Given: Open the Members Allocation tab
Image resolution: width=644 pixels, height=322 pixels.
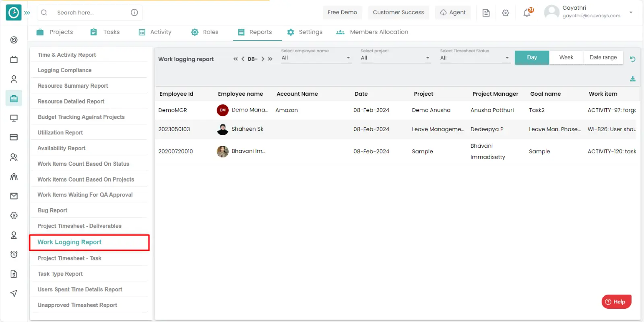Looking at the screenshot, I should [x=372, y=32].
